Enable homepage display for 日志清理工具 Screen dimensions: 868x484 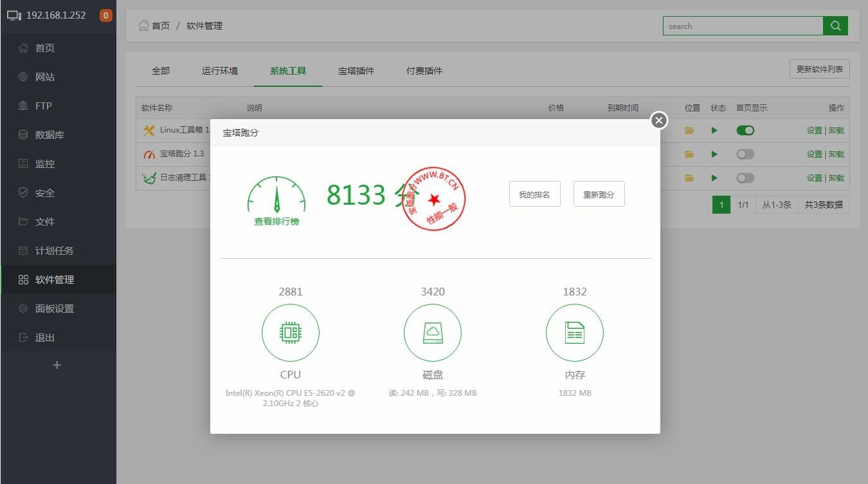pos(745,178)
